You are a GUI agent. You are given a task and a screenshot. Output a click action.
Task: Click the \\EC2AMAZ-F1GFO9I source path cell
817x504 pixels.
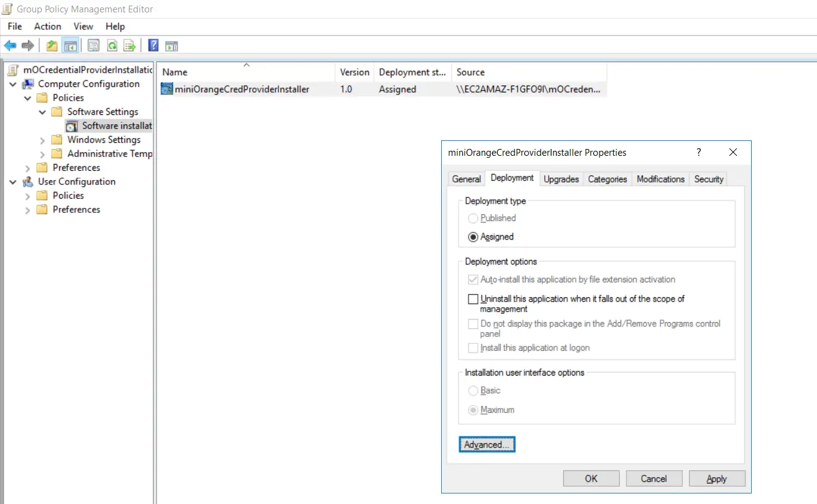pos(529,89)
